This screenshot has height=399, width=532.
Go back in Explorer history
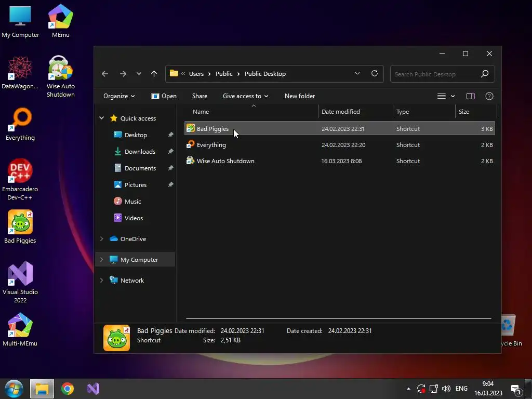[105, 74]
